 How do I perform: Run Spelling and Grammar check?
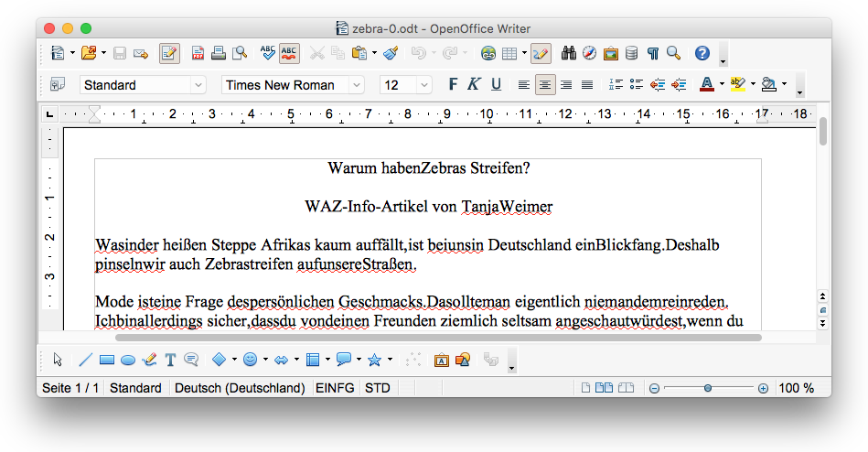coord(268,53)
